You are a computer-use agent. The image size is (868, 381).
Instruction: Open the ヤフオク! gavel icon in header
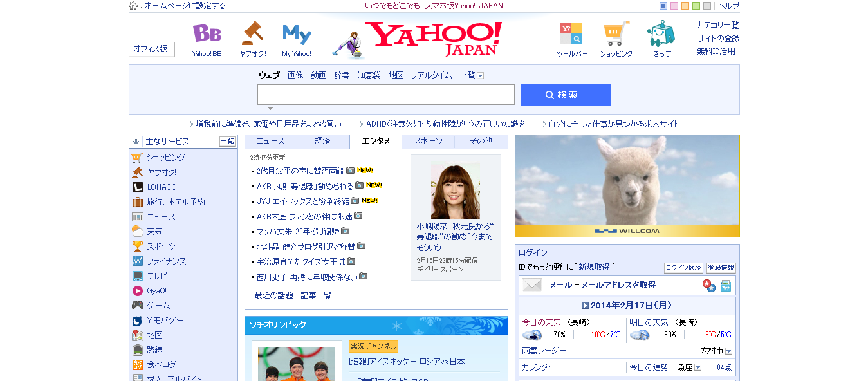coord(252,33)
